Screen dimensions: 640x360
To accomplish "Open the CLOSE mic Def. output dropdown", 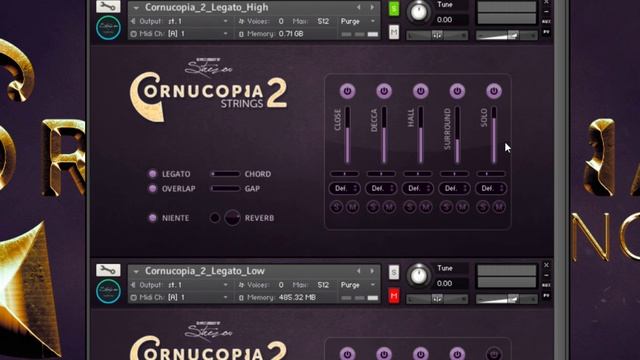I will (x=344, y=188).
